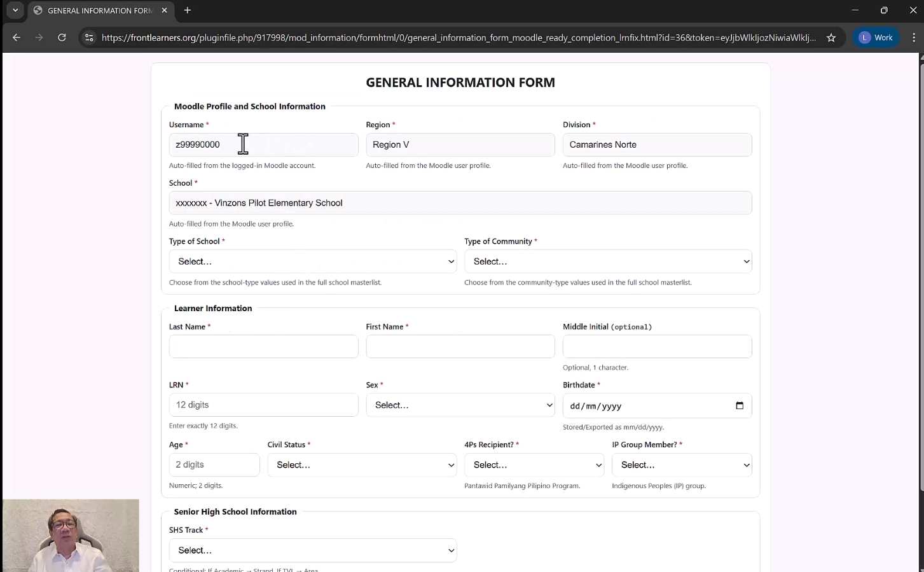Choose Civil Status from dropdown
The width and height of the screenshot is (924, 572).
point(361,465)
